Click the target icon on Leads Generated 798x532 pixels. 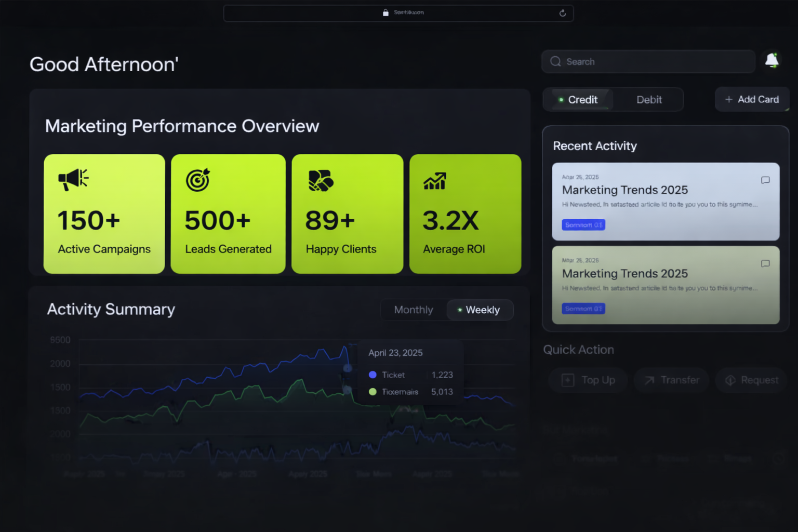(198, 180)
